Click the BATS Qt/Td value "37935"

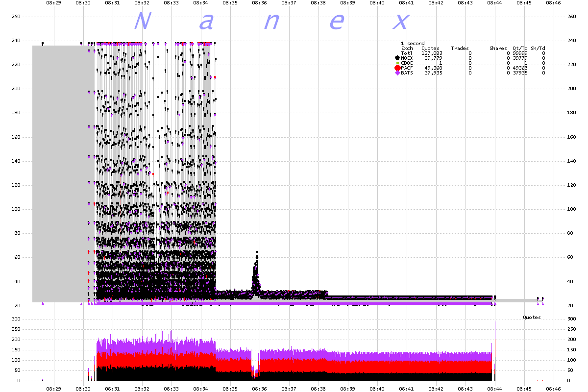[520, 73]
